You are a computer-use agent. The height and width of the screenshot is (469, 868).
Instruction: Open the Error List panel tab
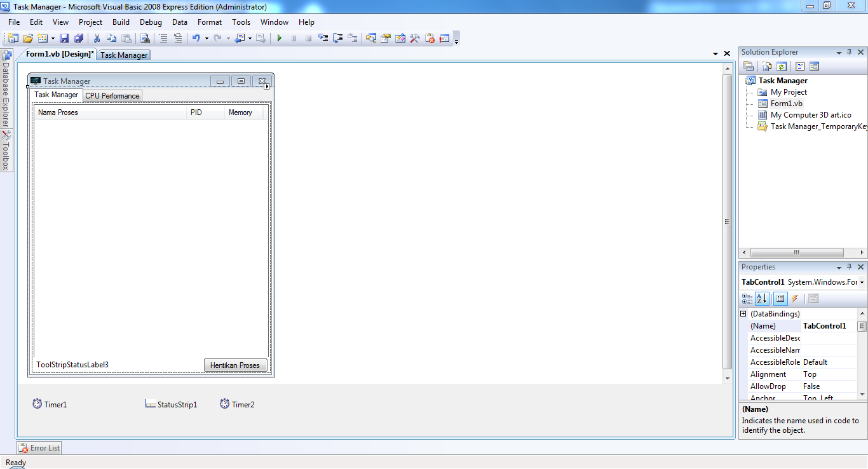[x=39, y=448]
